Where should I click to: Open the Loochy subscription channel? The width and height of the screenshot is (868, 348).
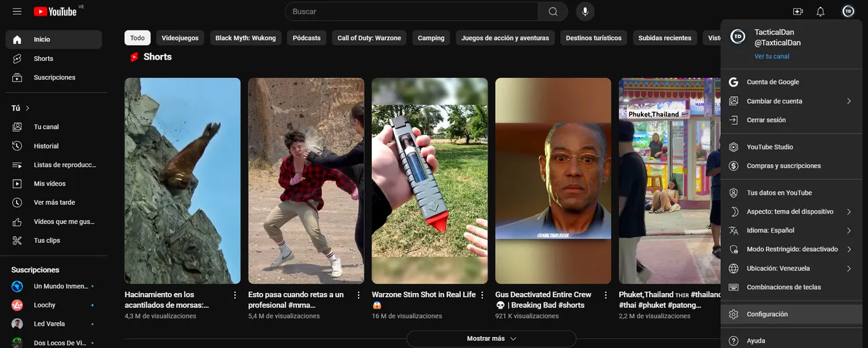[x=54, y=305]
